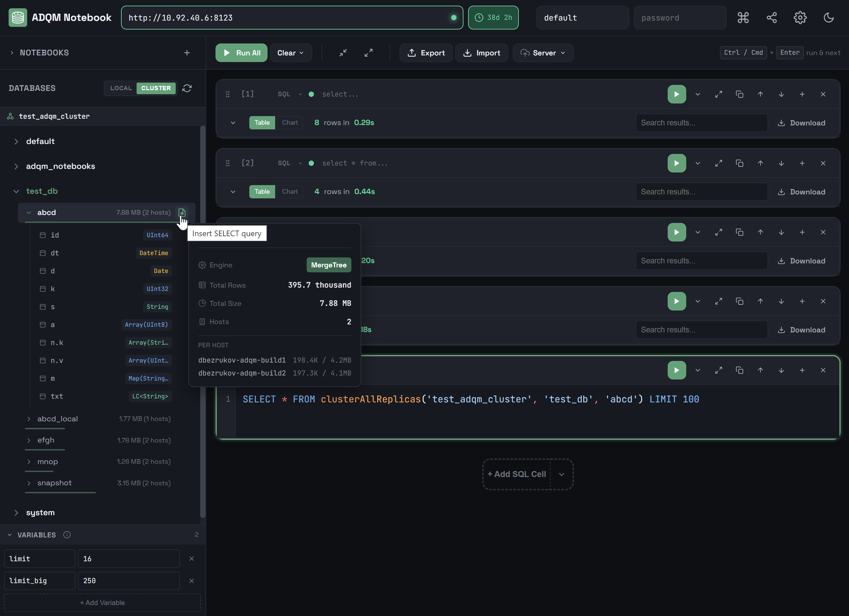This screenshot has height=616, width=849.
Task: Click the Insert SELECT query icon for abcd
Action: [x=182, y=213]
